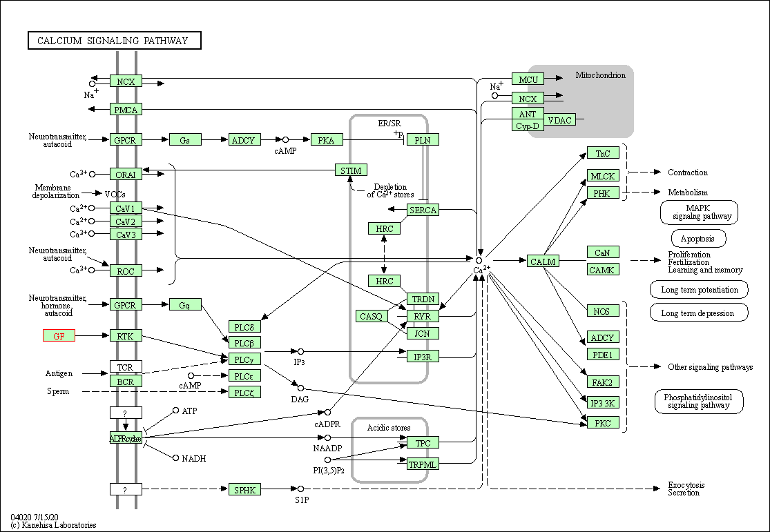770x532 pixels.
Task: Open the Apoptosis pathway box
Action: tap(698, 239)
